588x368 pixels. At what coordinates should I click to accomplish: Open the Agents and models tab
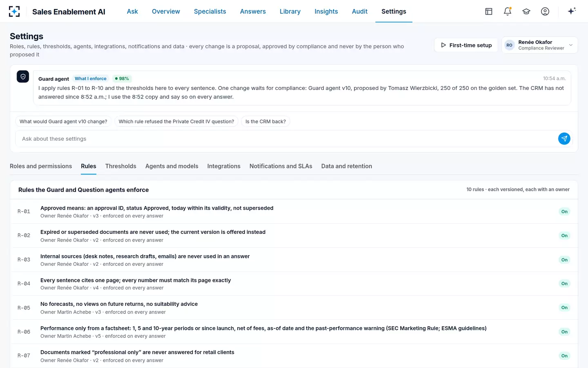[172, 166]
